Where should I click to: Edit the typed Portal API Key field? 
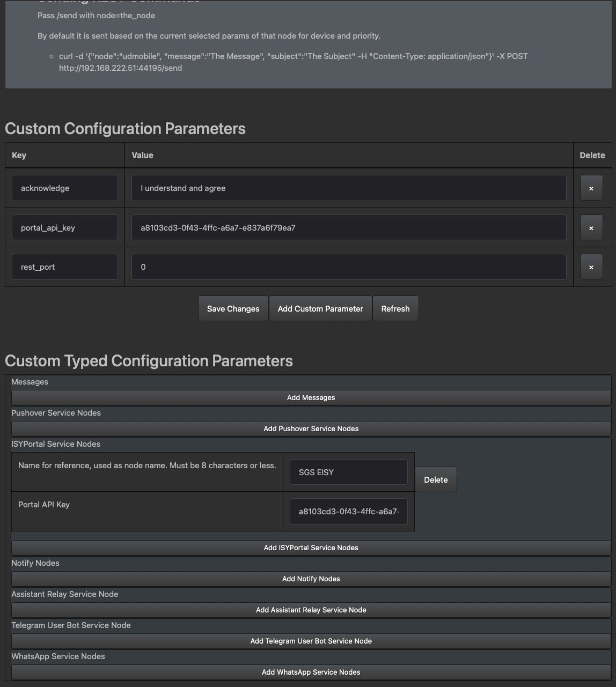[349, 512]
